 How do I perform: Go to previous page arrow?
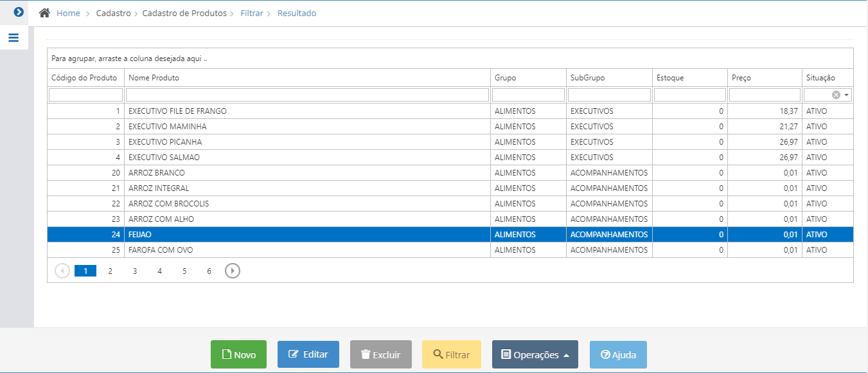point(62,271)
